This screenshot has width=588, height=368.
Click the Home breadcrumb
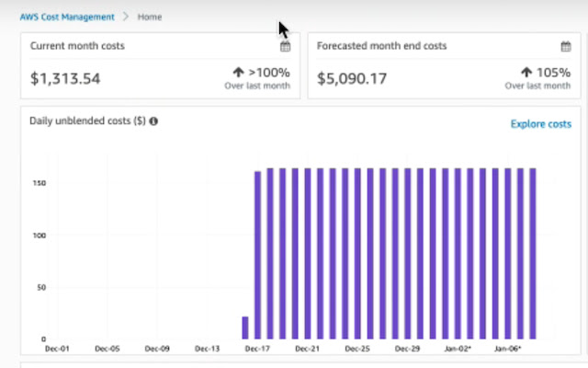[150, 17]
